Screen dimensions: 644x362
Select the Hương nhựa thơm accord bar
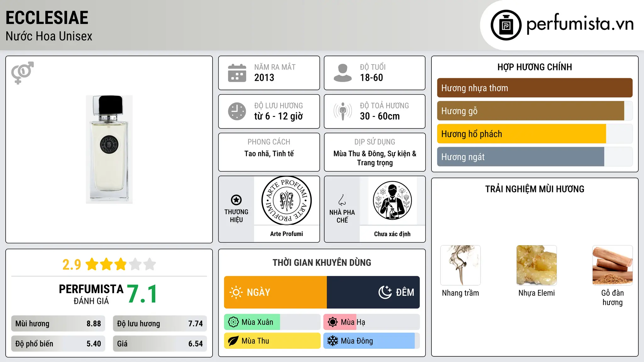point(535,88)
